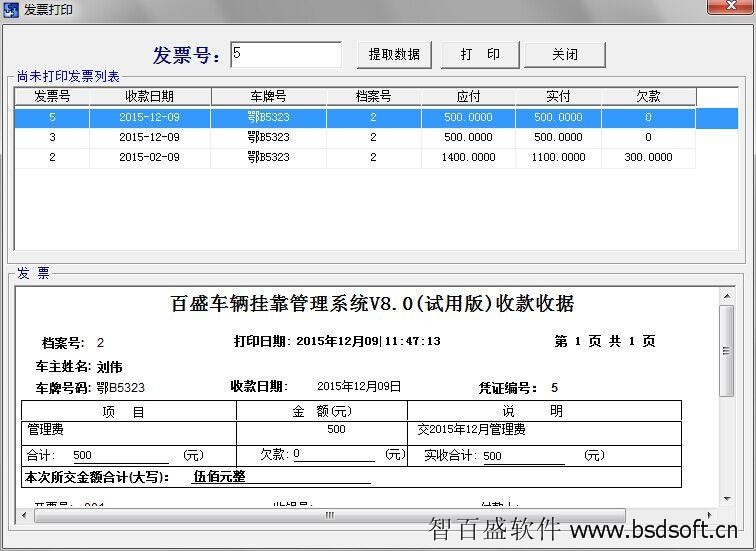
Task: Close the 发票打印 window with the X
Action: click(x=731, y=6)
